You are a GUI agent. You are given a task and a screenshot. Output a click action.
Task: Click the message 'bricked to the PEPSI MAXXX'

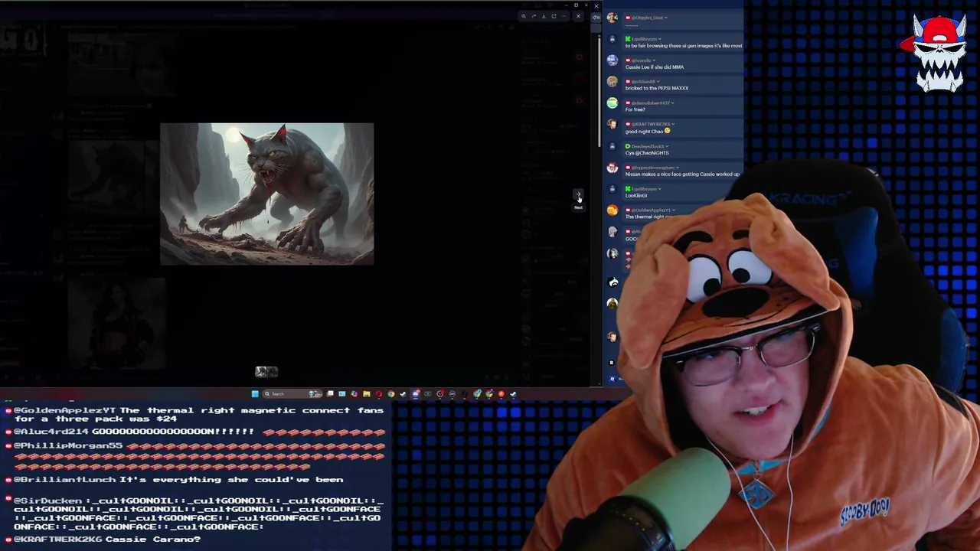pos(657,88)
